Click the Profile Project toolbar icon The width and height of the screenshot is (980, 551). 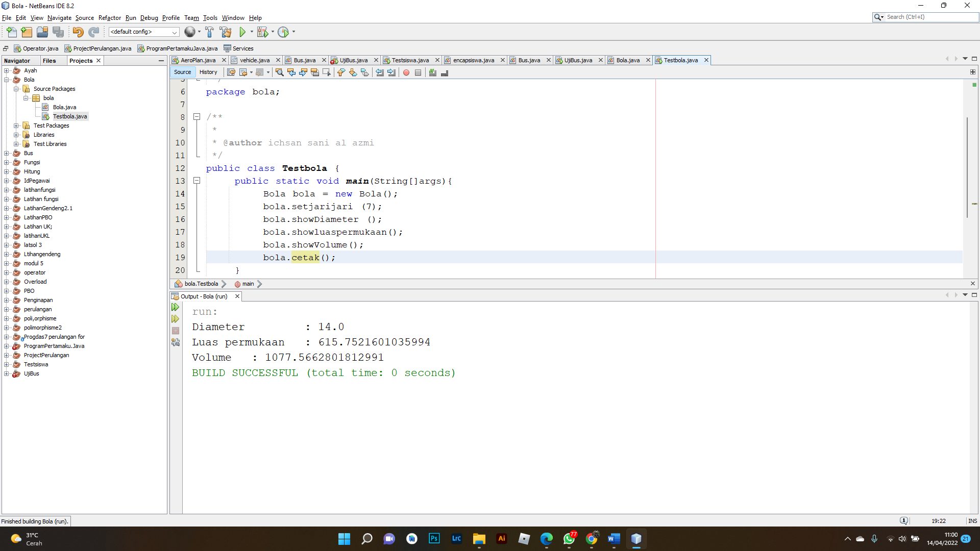pyautogui.click(x=283, y=32)
